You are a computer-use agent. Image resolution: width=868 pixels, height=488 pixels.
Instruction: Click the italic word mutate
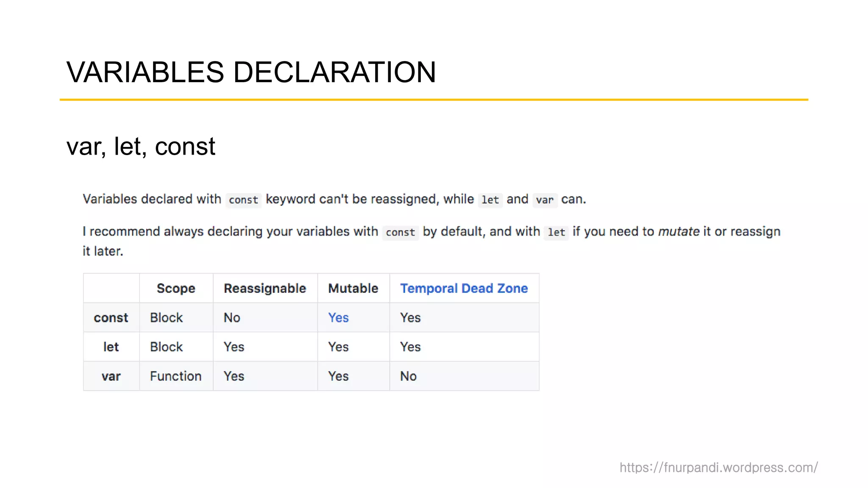tap(679, 232)
